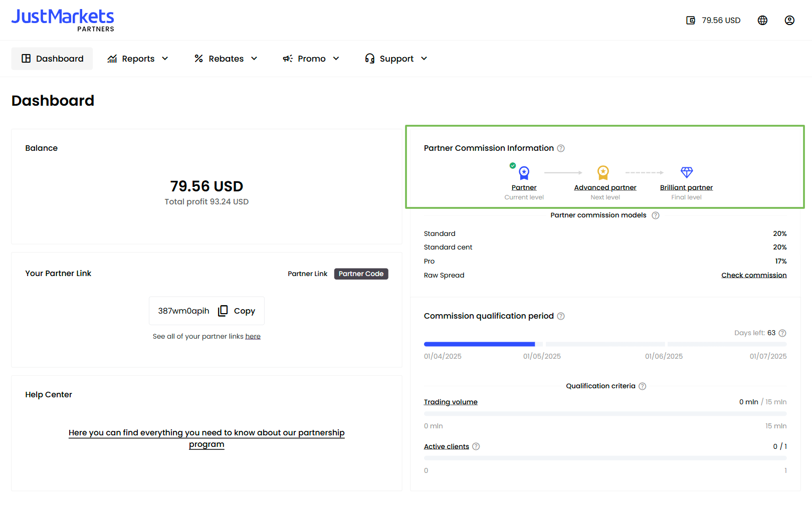
Task: Click the Promo megaphone icon
Action: pos(288,59)
